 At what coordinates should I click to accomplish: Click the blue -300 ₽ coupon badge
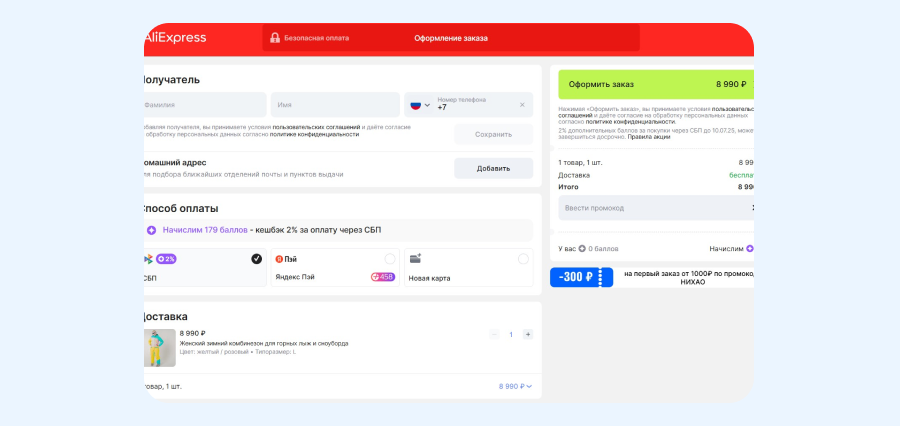(x=581, y=277)
